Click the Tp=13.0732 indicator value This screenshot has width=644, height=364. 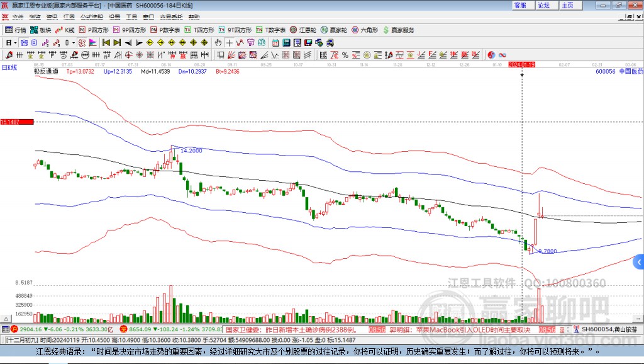point(80,71)
